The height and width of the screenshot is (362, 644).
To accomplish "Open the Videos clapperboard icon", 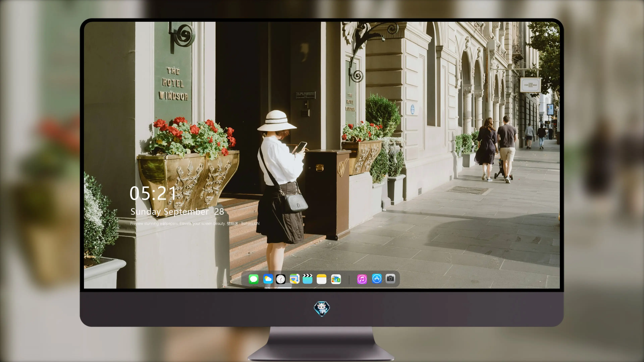I will (x=308, y=279).
